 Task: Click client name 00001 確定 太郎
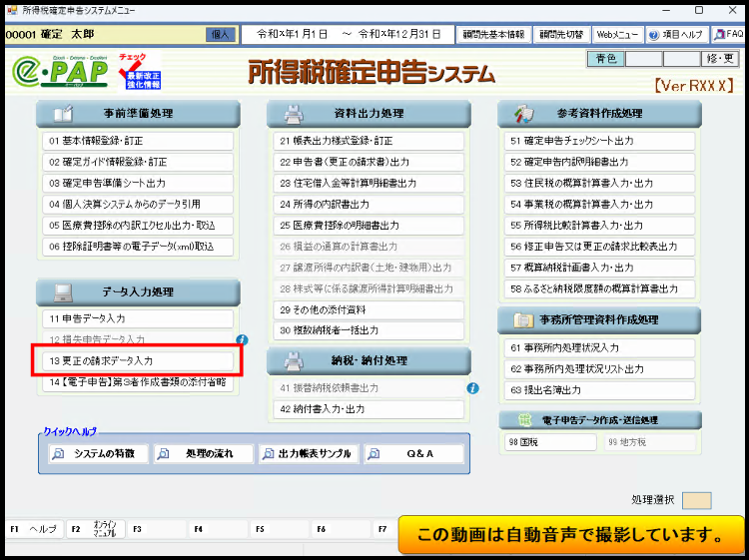coord(50,34)
